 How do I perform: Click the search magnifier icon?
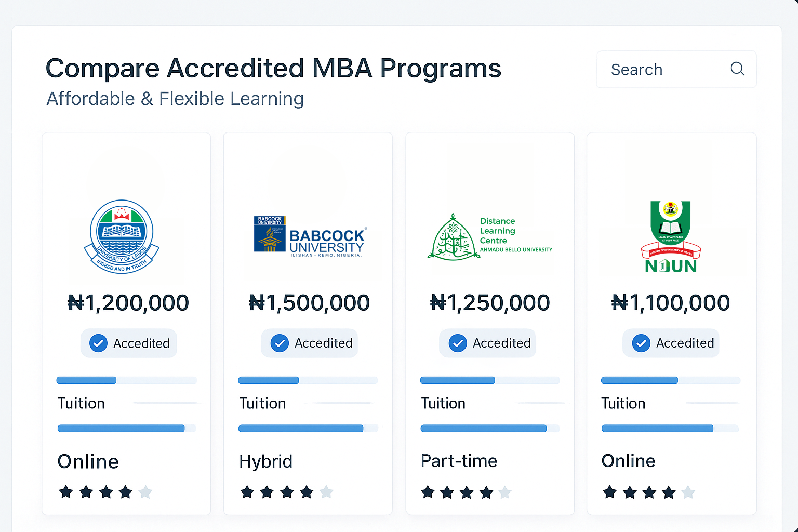[737, 69]
